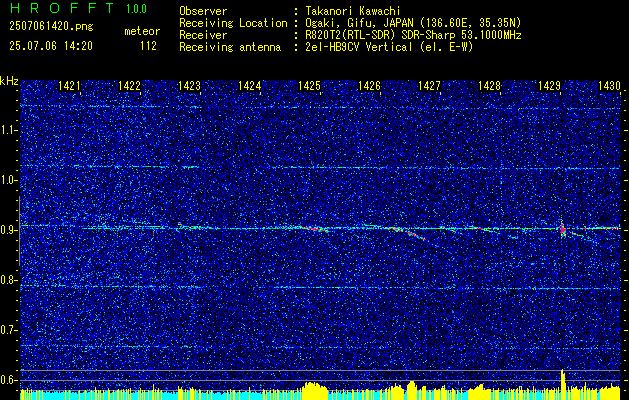
Task: Click the 1424 time marker
Action: pyautogui.click(x=249, y=85)
